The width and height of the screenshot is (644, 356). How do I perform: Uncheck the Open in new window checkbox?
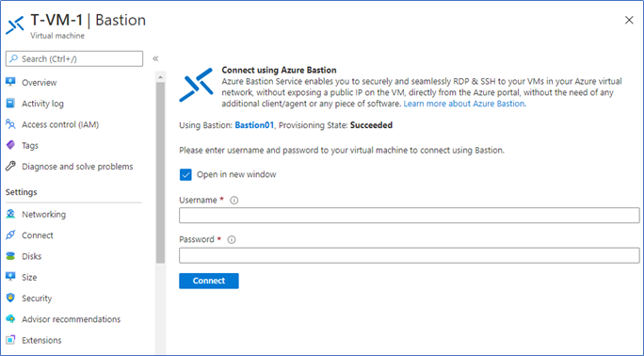[185, 174]
